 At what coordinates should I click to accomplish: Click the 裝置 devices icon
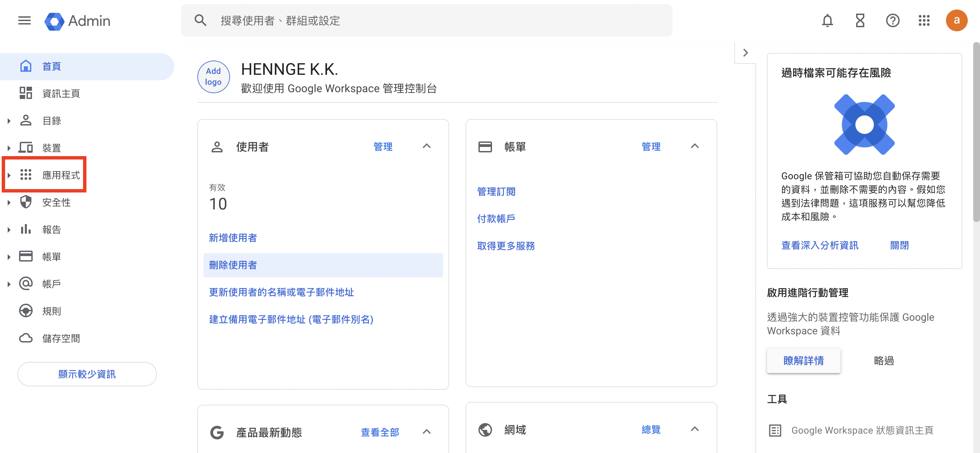26,148
